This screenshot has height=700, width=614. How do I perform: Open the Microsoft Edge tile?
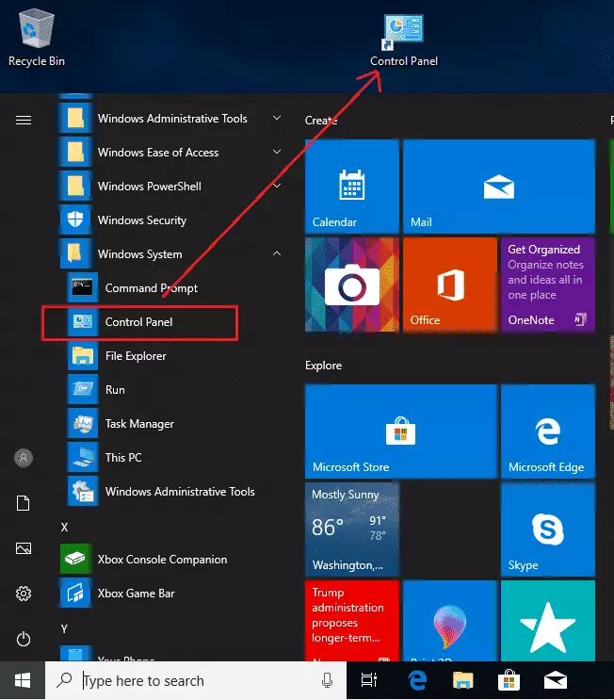(x=548, y=431)
